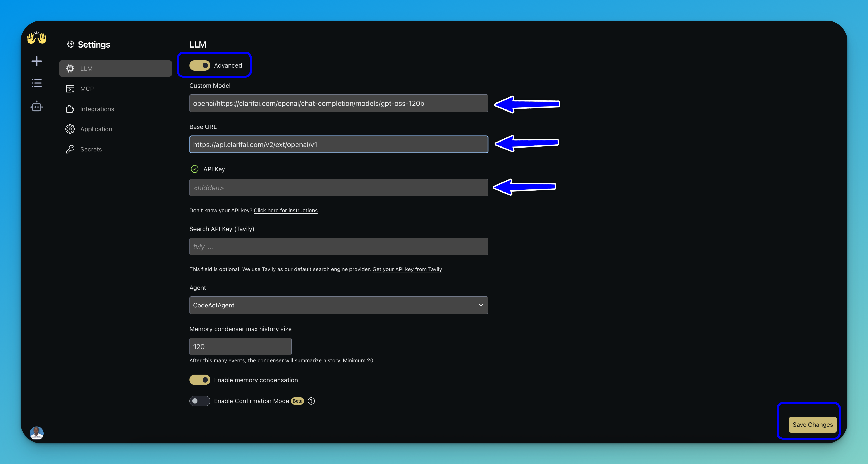Enable Confirmation Mode toggle
Screen dimensions: 868x464
coord(199,401)
